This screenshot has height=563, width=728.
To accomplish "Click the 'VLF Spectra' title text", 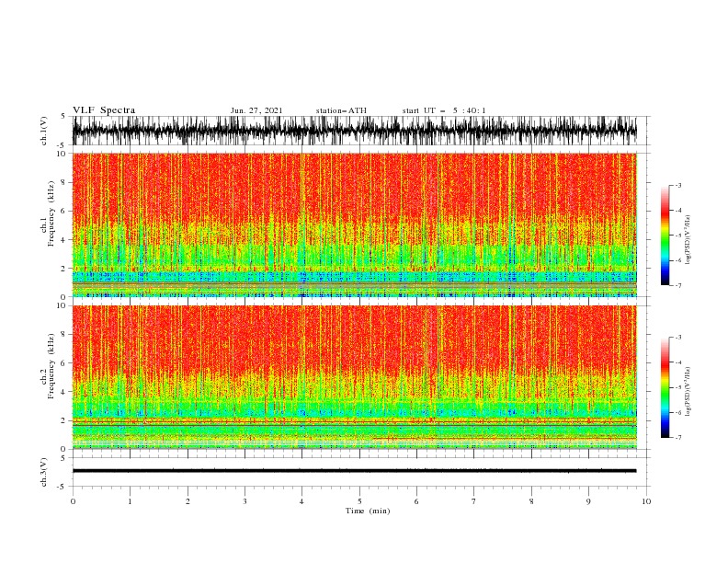I will [x=104, y=110].
